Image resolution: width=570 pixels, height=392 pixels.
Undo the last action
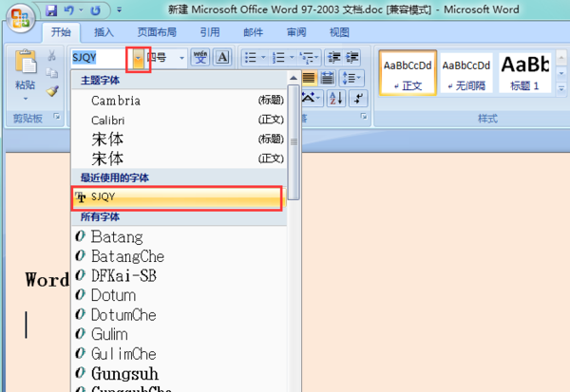[69, 10]
